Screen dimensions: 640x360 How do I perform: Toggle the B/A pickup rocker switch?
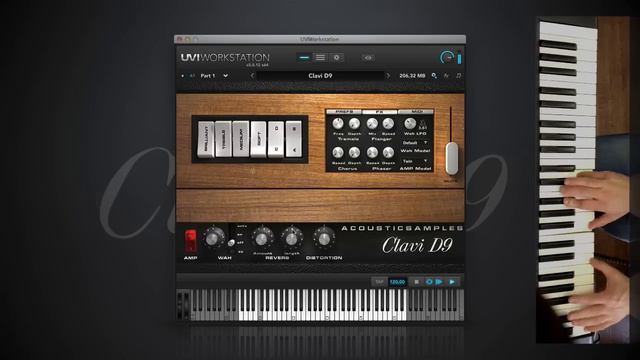pos(294,139)
